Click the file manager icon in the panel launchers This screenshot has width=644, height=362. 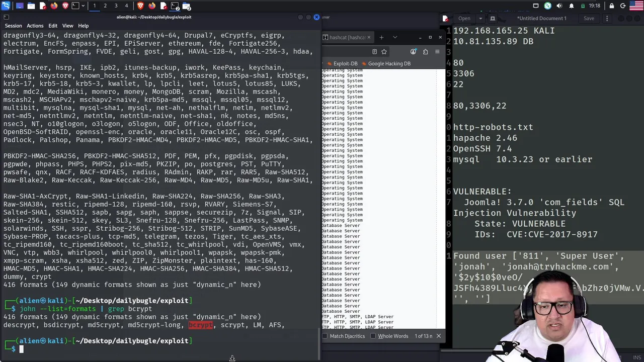(x=31, y=6)
